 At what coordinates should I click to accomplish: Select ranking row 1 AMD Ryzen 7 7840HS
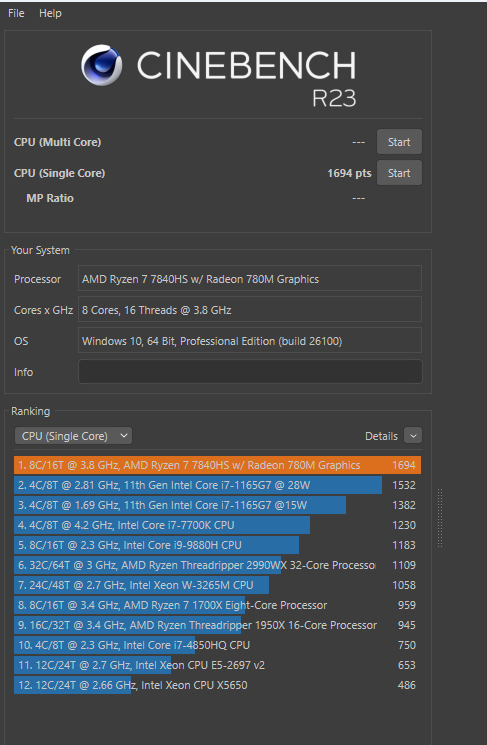pyautogui.click(x=217, y=465)
